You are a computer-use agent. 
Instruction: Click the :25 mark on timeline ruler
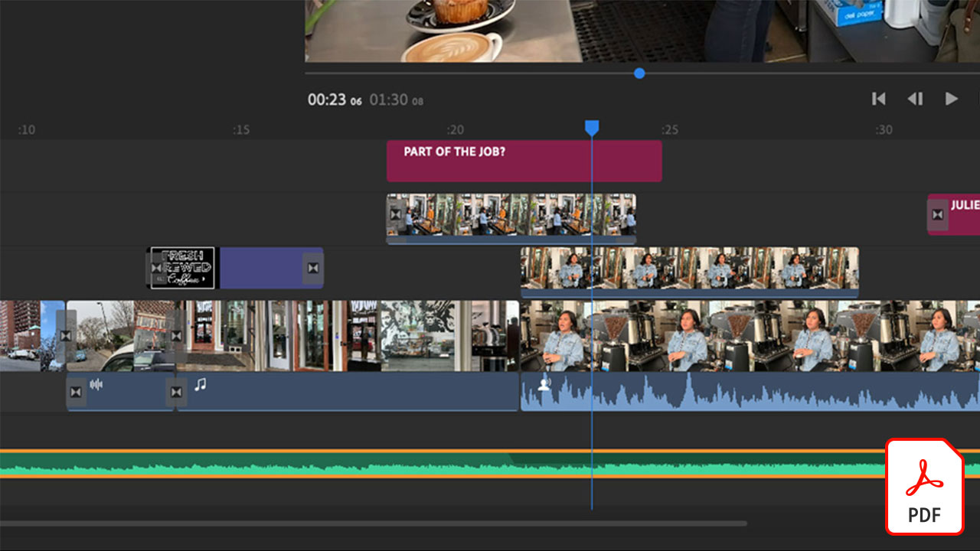pos(670,130)
